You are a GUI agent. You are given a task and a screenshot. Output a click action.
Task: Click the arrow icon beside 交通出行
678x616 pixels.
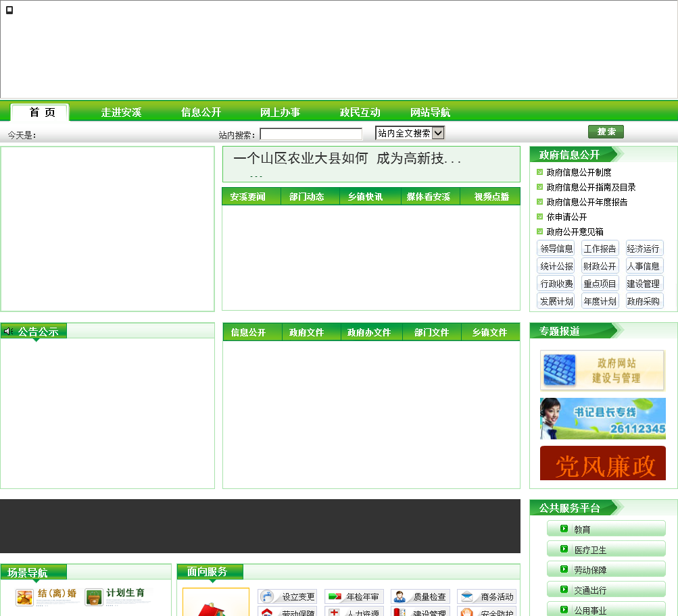(564, 589)
